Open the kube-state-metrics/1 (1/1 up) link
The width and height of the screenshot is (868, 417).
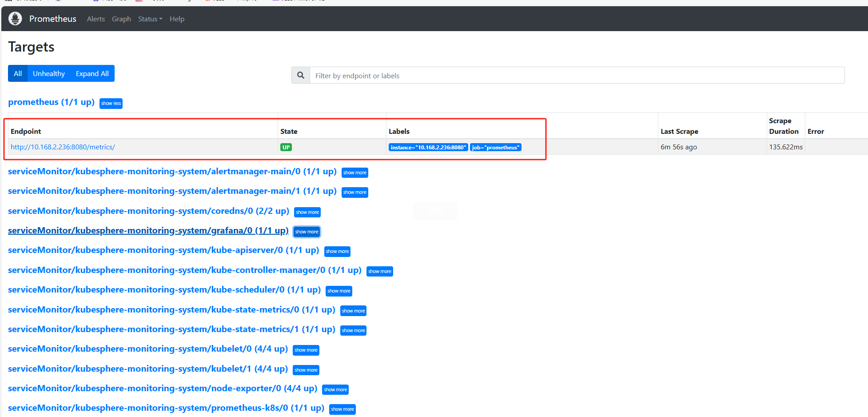(171, 329)
